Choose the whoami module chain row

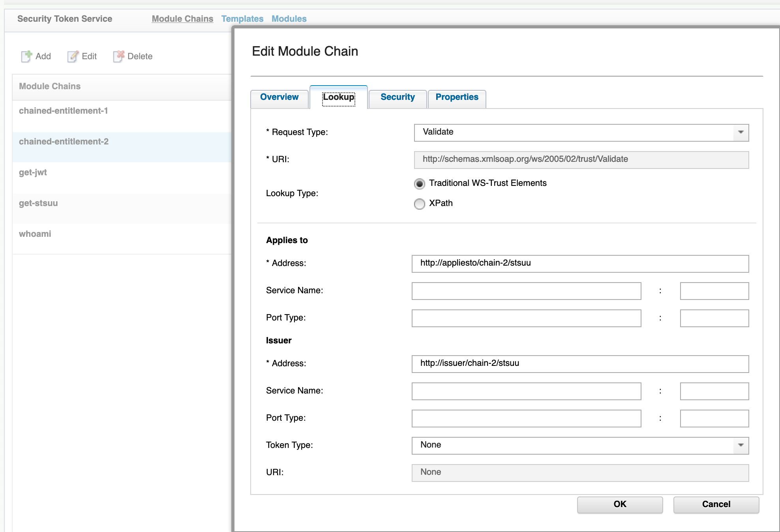click(35, 234)
